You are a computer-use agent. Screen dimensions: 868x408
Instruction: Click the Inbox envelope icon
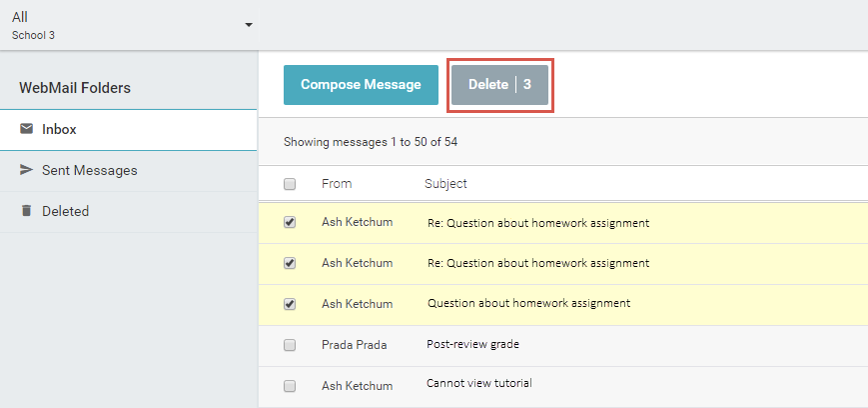pyautogui.click(x=26, y=129)
